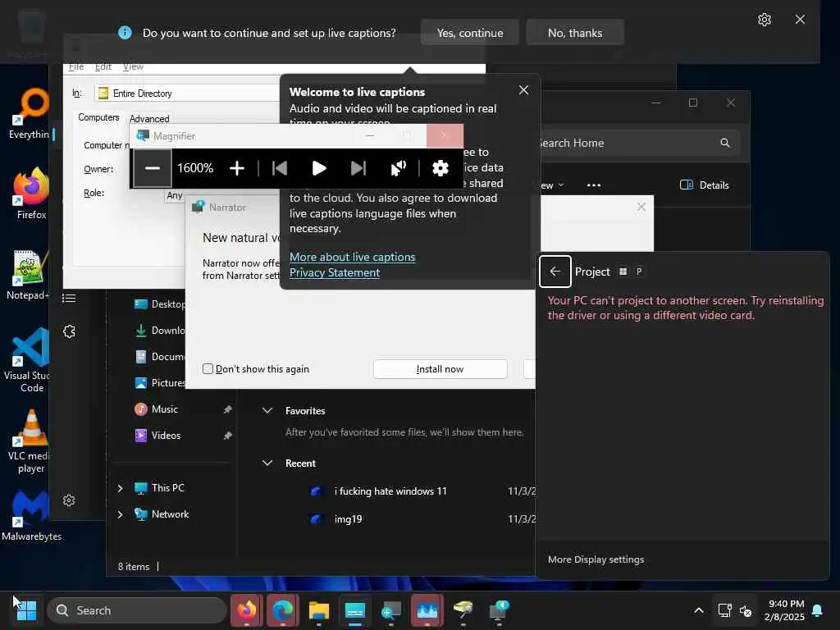Screen dimensions: 840x630
Task: Unpin Music using its pin icon
Action: tap(227, 409)
